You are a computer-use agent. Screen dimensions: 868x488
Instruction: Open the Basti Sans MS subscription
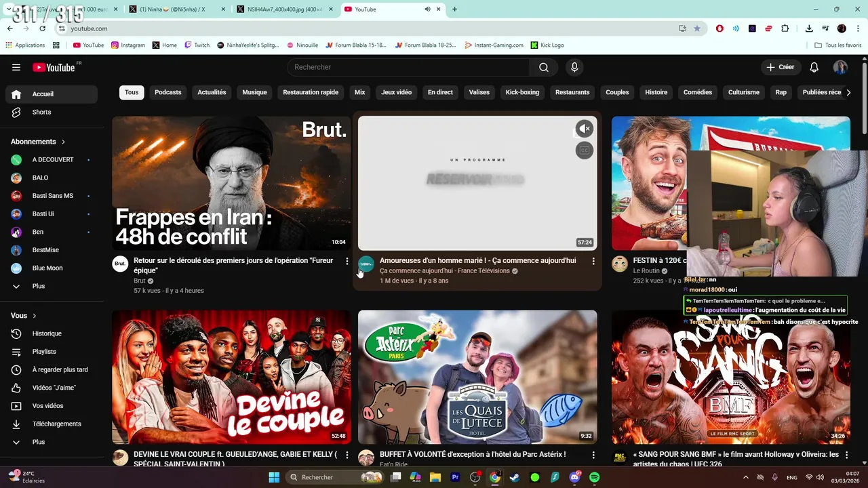(52, 196)
